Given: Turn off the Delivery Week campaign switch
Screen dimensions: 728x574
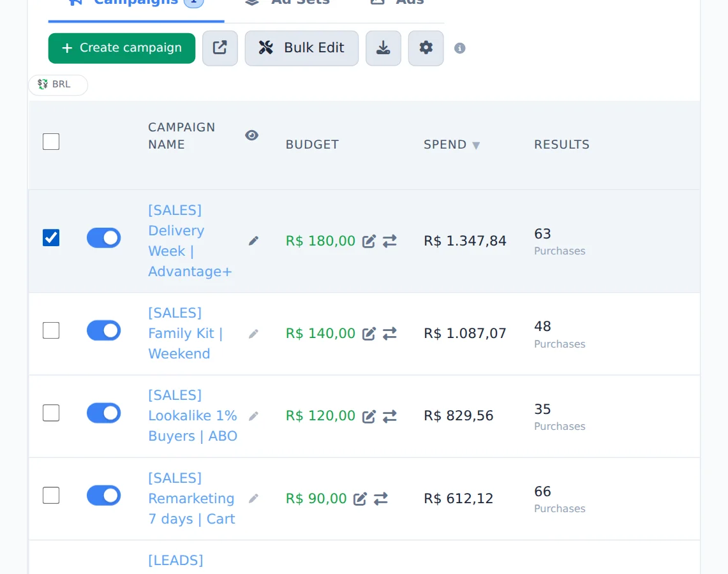Looking at the screenshot, I should 103,238.
